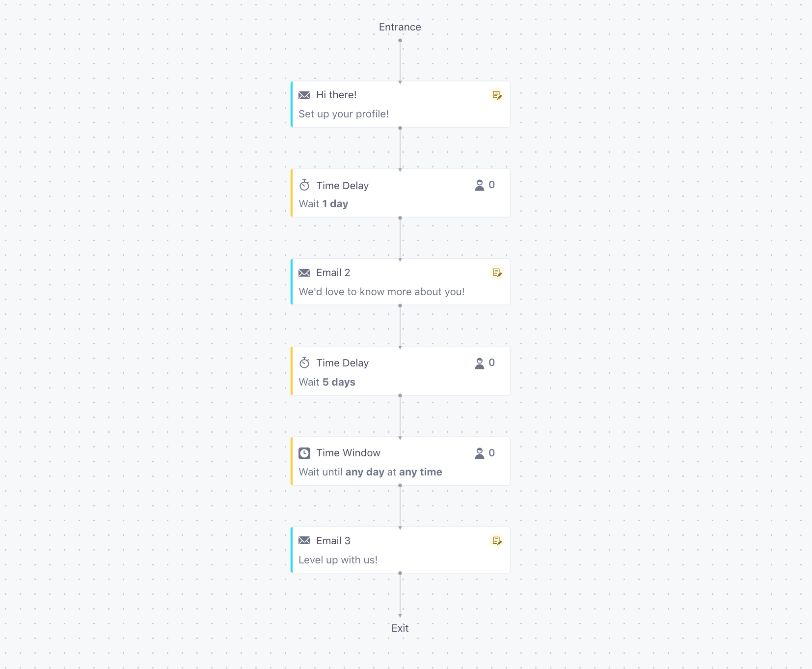Open draft edit icon on Email 3

pos(497,541)
